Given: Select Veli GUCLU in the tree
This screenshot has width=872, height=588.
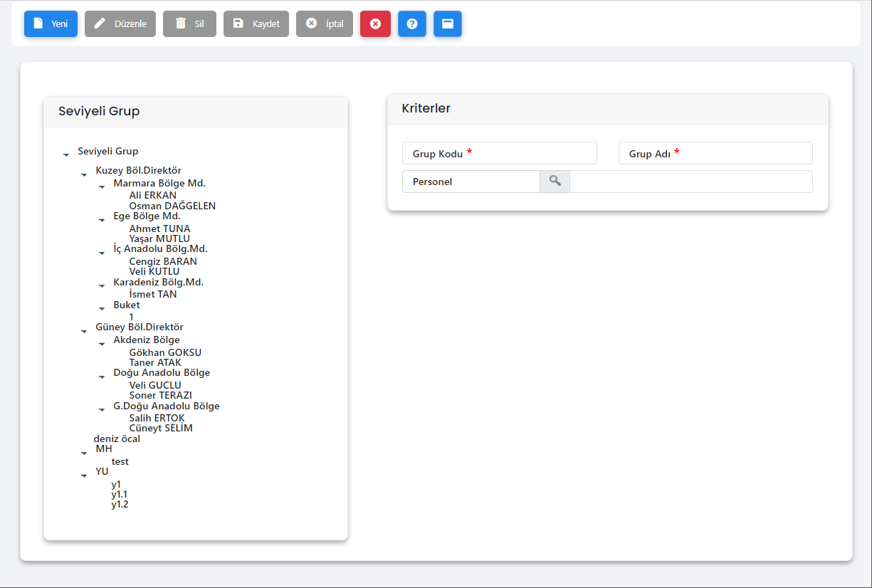Looking at the screenshot, I should tap(155, 385).
